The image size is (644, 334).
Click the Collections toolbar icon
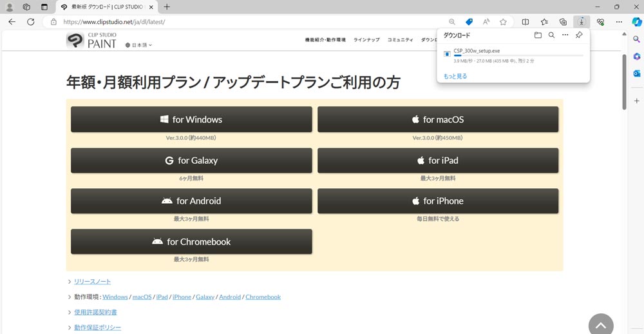pos(563,21)
